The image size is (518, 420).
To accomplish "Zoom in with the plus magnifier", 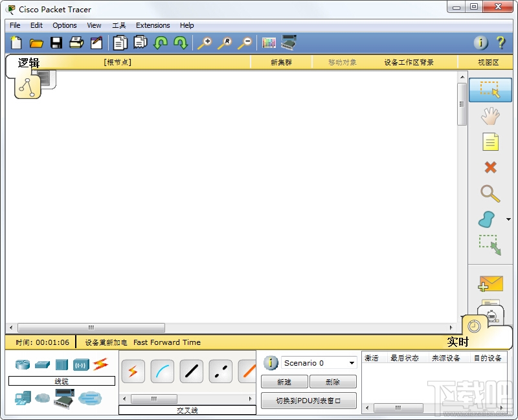I will (x=205, y=43).
